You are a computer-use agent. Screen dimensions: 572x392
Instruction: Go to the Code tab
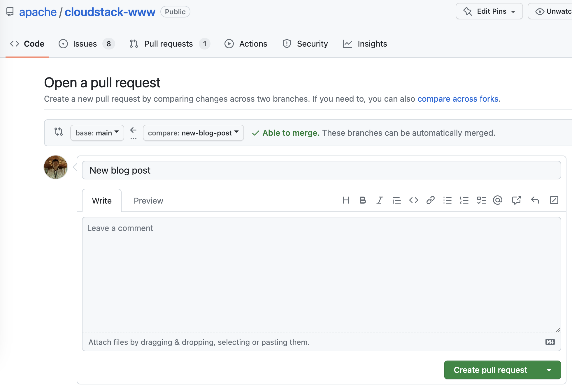pos(27,44)
